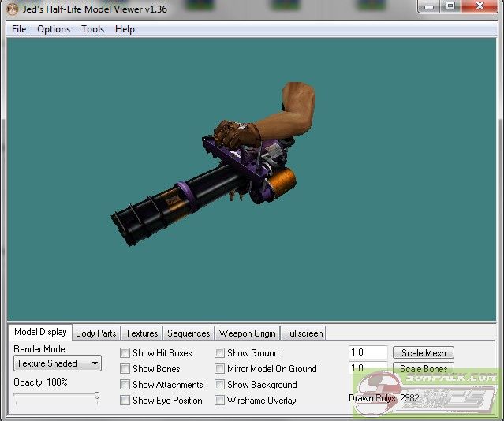Open the Tools menu
504x421 pixels.
92,29
